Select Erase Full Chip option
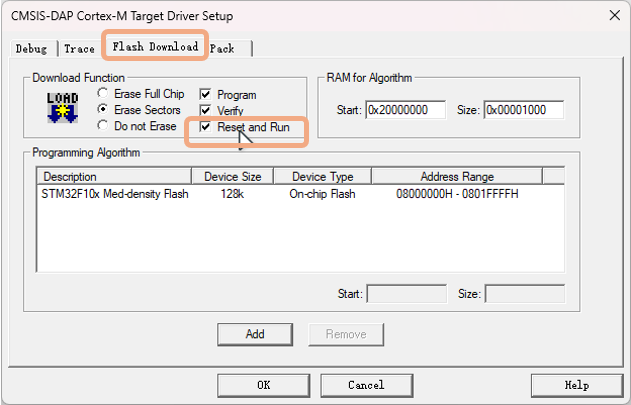The width and height of the screenshot is (631, 405). tap(141, 94)
